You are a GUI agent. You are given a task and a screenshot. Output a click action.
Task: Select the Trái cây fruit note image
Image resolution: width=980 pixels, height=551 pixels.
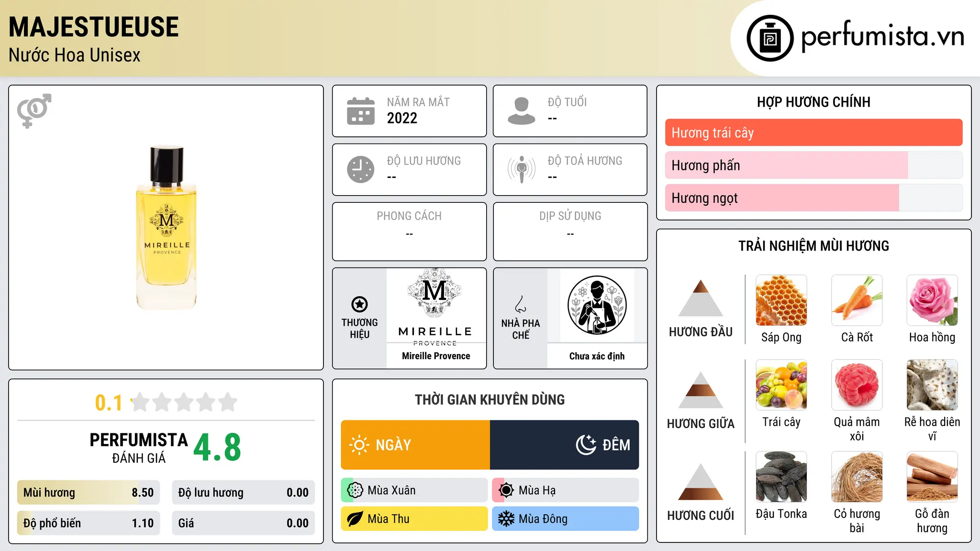coord(781,385)
